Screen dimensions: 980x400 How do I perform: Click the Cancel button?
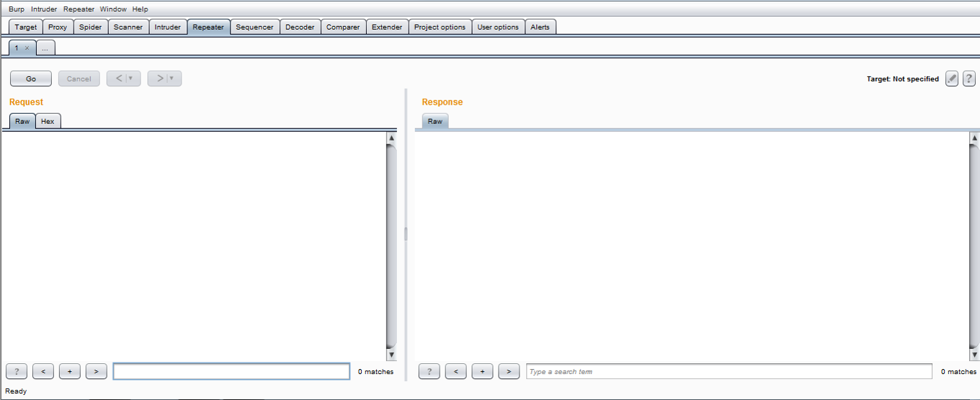pos(79,79)
